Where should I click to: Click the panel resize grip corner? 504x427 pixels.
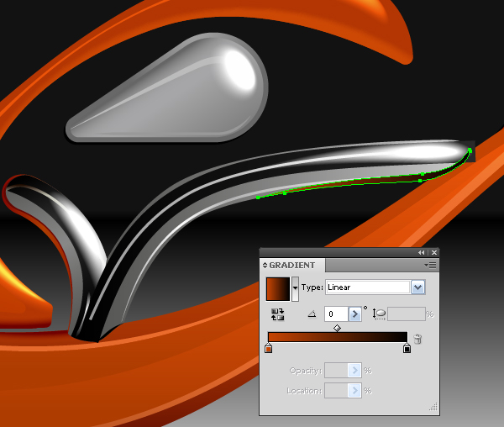433,407
